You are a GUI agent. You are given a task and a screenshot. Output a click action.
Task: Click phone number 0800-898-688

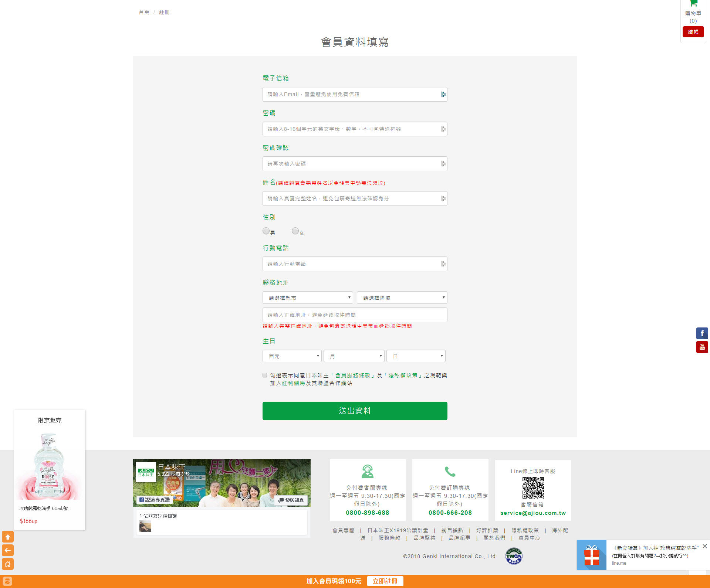click(367, 513)
